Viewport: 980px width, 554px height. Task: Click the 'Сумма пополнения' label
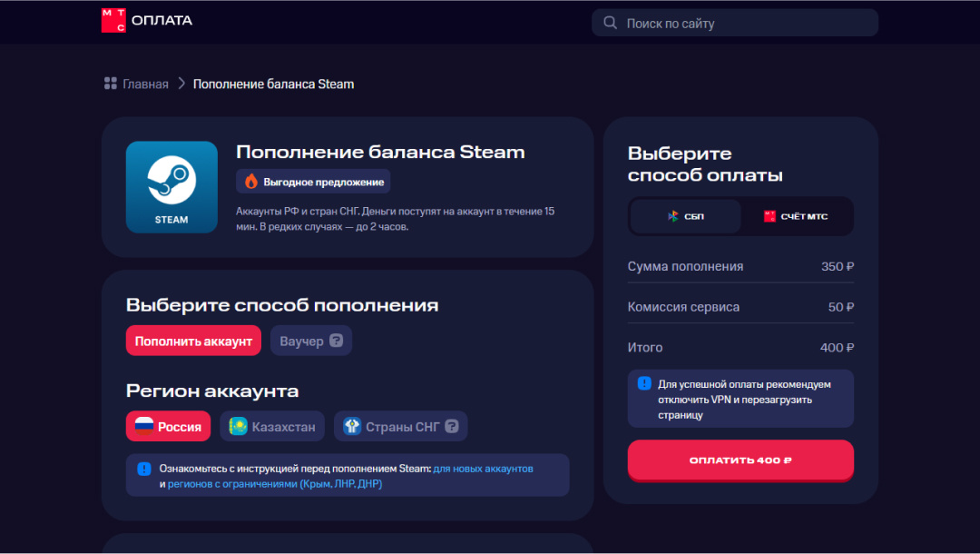[686, 266]
